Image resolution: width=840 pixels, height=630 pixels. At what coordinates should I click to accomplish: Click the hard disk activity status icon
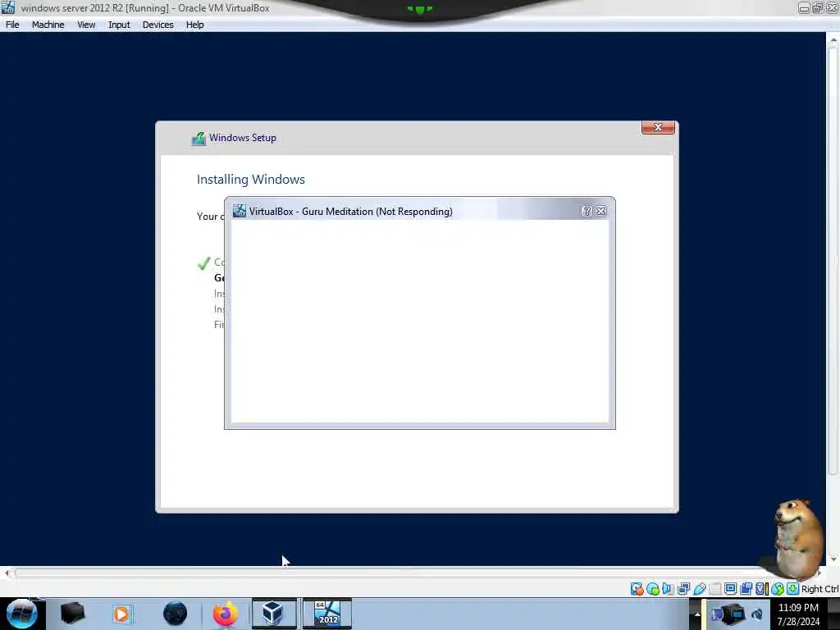click(637, 589)
